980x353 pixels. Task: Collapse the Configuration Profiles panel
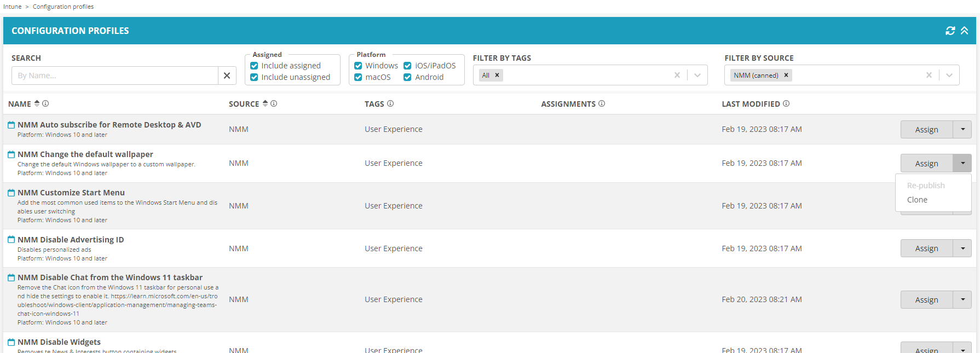point(964,31)
